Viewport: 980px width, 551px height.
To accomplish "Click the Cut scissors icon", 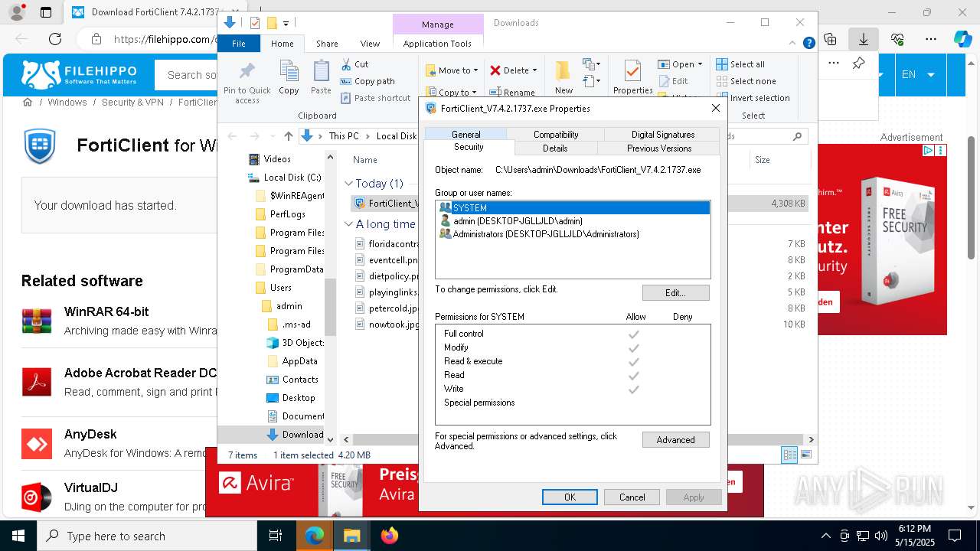I will tap(346, 64).
